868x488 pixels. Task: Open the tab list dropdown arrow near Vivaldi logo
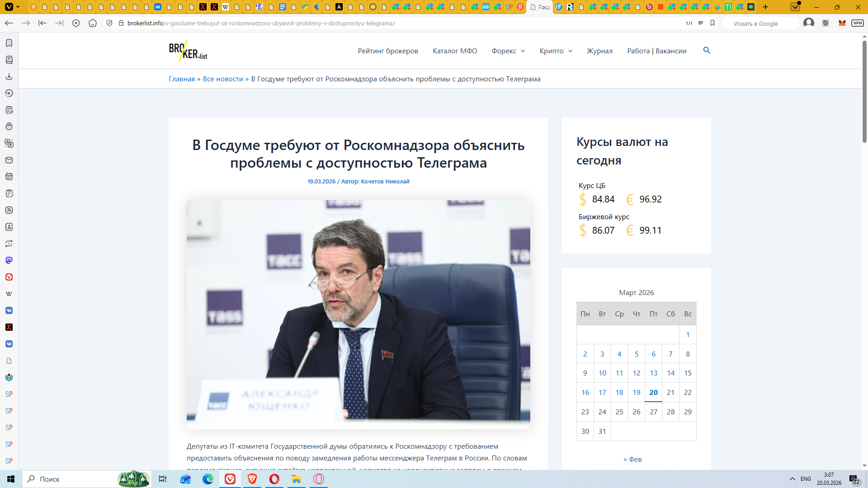point(18,7)
